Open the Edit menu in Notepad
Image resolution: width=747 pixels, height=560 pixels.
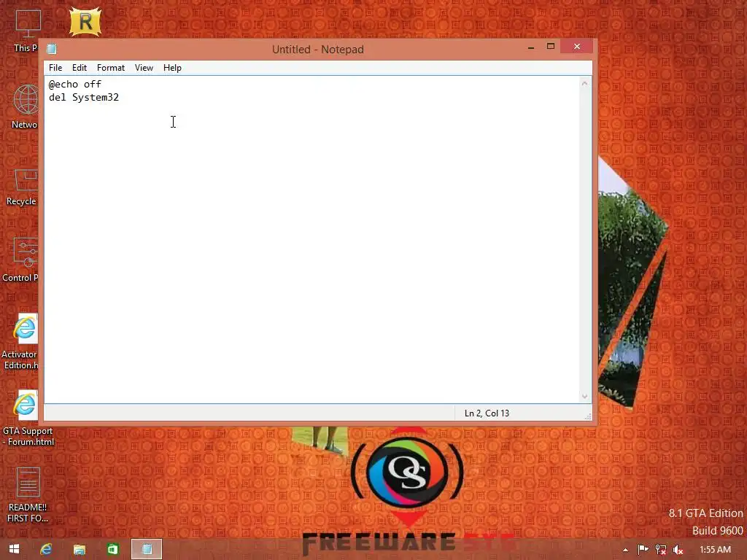[x=79, y=68]
